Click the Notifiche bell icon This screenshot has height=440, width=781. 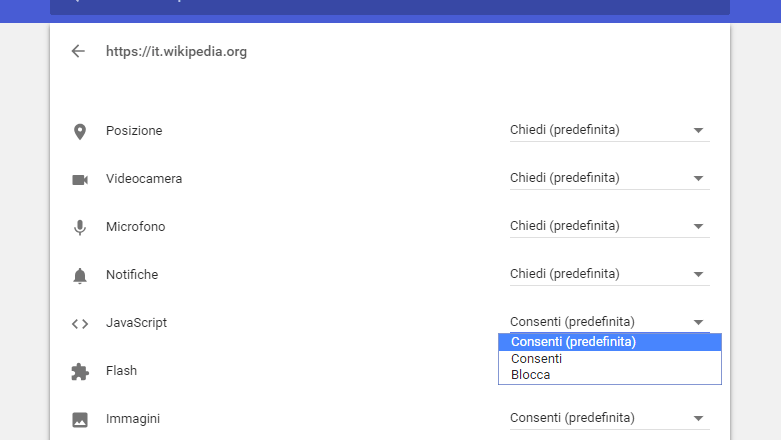(80, 275)
